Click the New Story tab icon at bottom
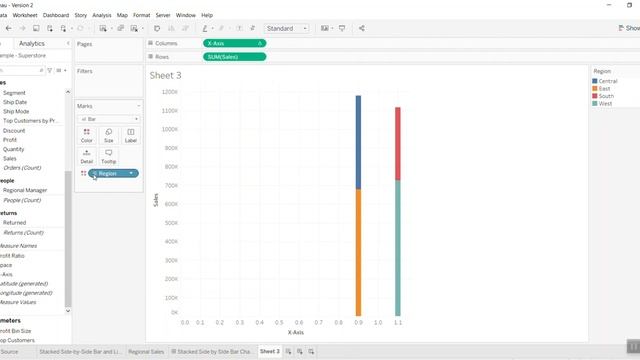This screenshot has height=360, width=640. [311, 351]
